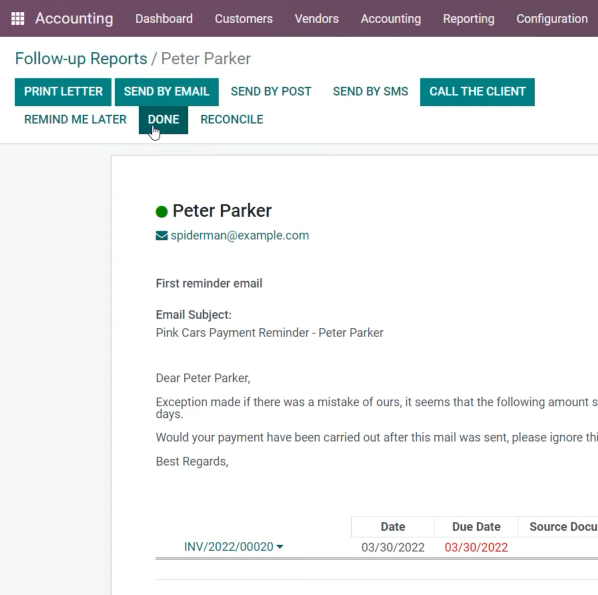Select Remind Me Later

[75, 120]
